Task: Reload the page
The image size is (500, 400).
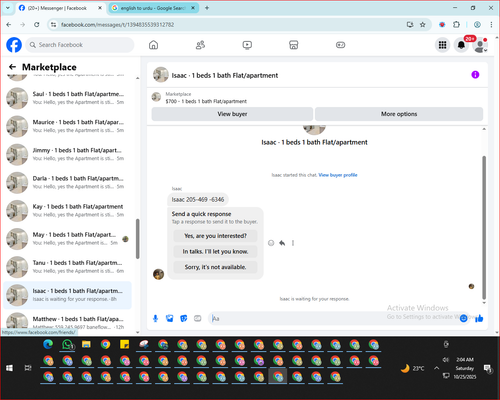Action: (x=37, y=25)
